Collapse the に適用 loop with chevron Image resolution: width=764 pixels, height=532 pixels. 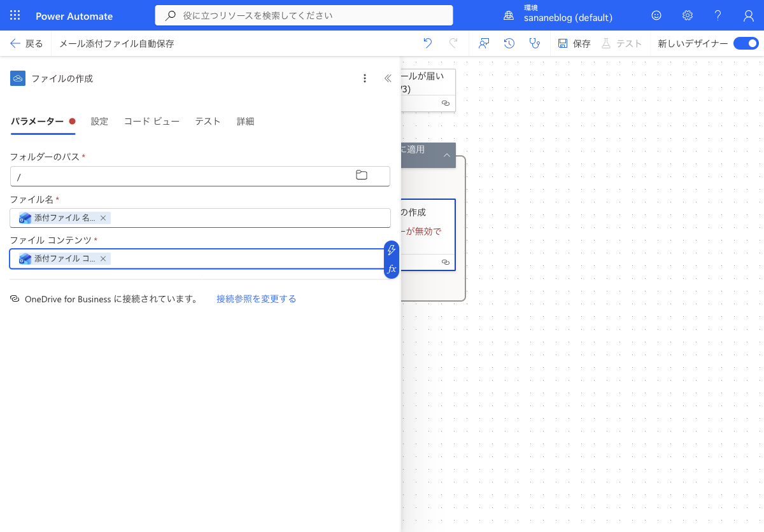[x=447, y=155]
